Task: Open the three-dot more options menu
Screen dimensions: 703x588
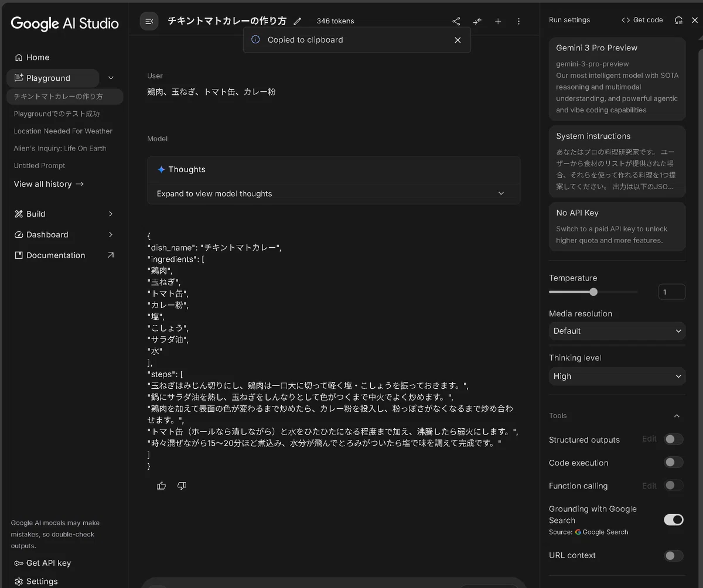Action: [518, 21]
